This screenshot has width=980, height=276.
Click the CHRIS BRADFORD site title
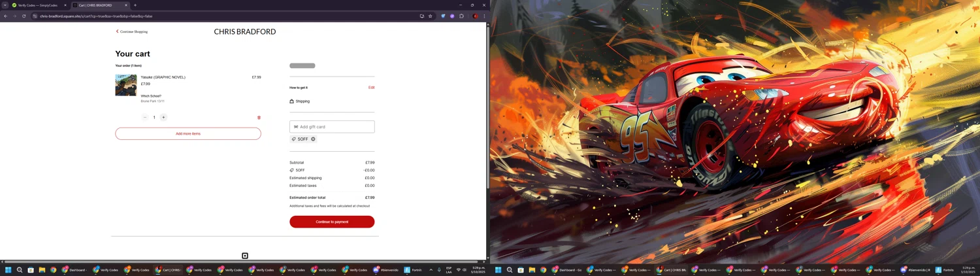pos(245,31)
